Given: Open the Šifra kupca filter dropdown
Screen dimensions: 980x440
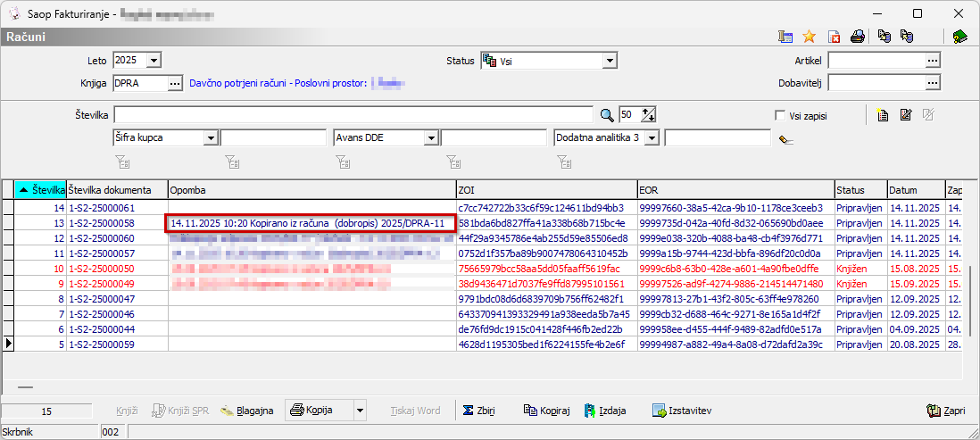Looking at the screenshot, I should [212, 137].
